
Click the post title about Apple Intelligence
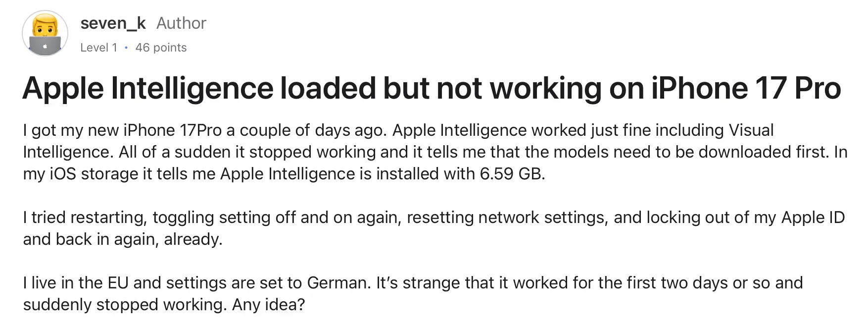pos(432,89)
